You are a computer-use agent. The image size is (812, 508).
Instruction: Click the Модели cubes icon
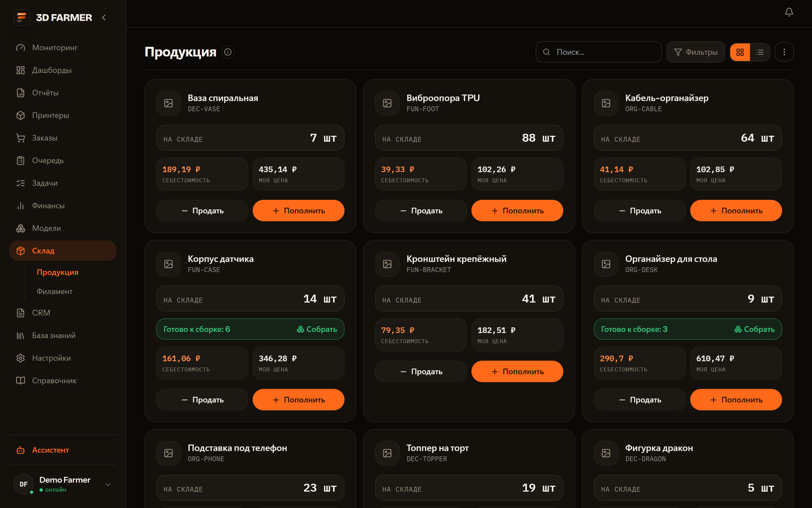(21, 228)
